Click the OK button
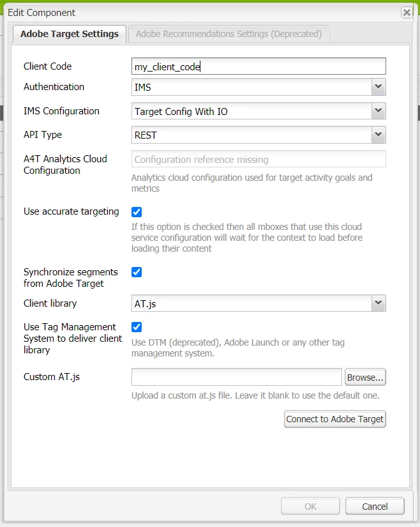420x527 pixels. pos(310,506)
